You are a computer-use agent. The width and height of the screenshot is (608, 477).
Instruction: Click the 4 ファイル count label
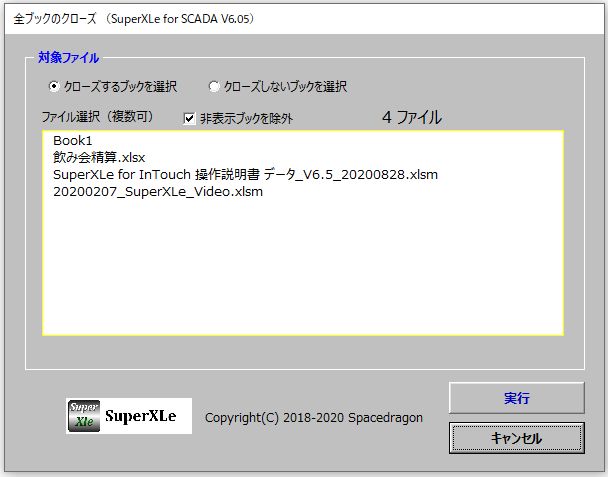pos(411,117)
